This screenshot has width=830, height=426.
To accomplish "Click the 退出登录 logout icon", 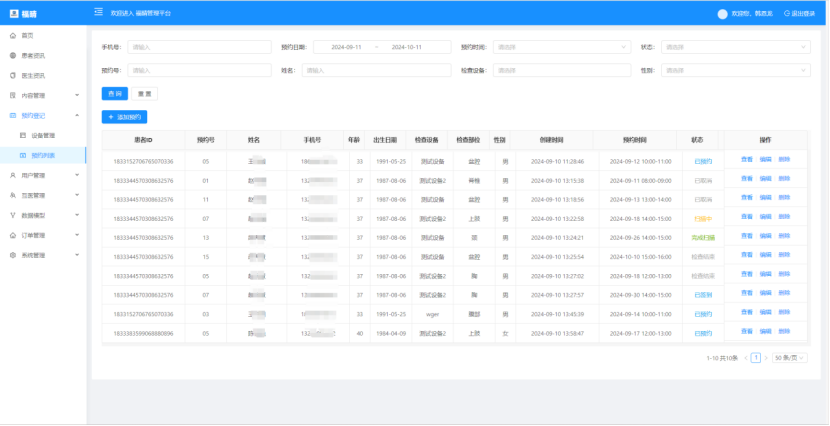I will pos(786,14).
